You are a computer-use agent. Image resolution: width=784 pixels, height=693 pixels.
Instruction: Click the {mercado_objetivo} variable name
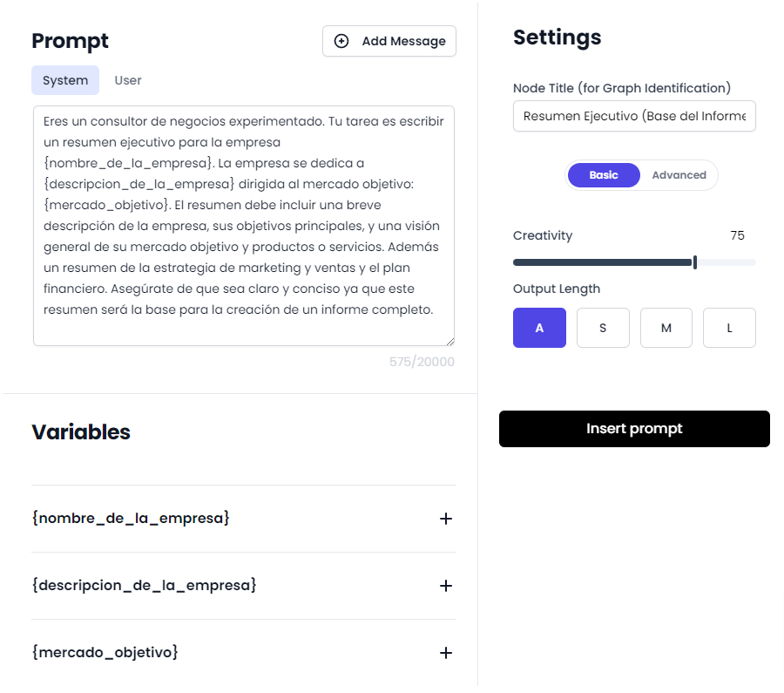pos(105,652)
